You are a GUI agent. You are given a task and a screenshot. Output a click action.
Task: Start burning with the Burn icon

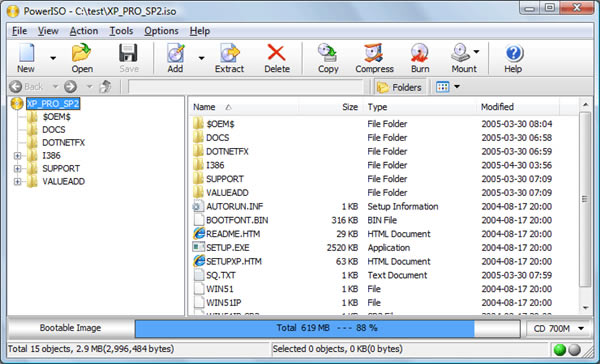click(420, 53)
